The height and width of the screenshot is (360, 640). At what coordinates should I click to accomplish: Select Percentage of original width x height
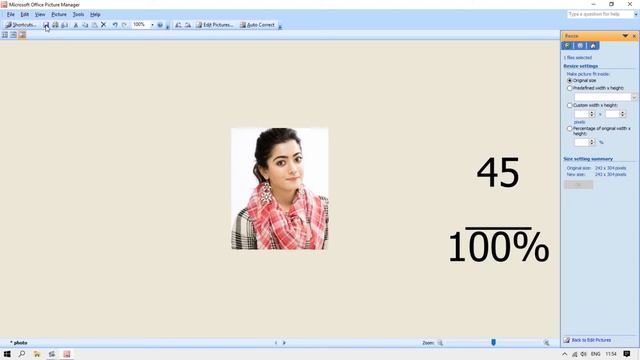[570, 129]
